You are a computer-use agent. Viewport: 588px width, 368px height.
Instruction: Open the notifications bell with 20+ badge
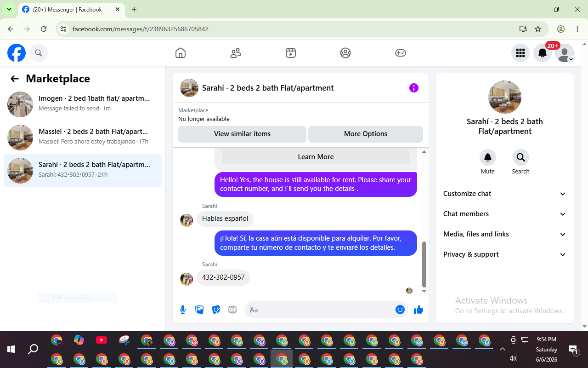[x=543, y=53]
